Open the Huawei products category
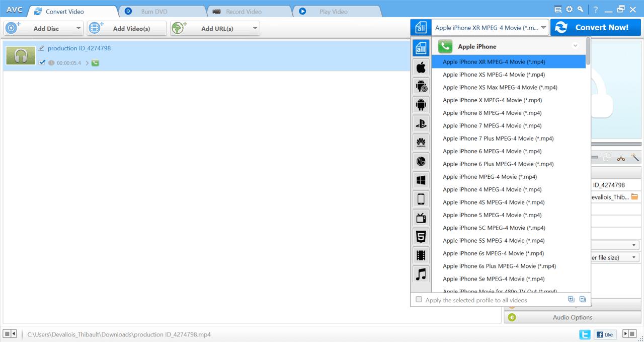 pos(421,143)
